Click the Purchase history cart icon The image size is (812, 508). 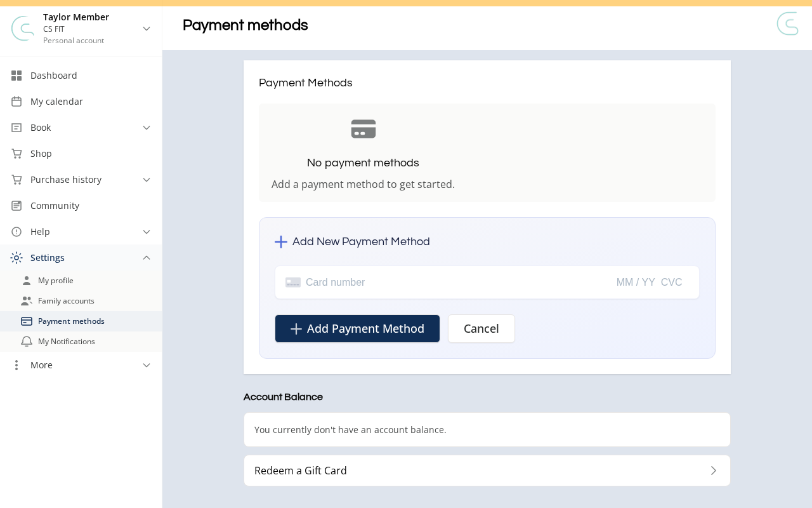click(16, 180)
